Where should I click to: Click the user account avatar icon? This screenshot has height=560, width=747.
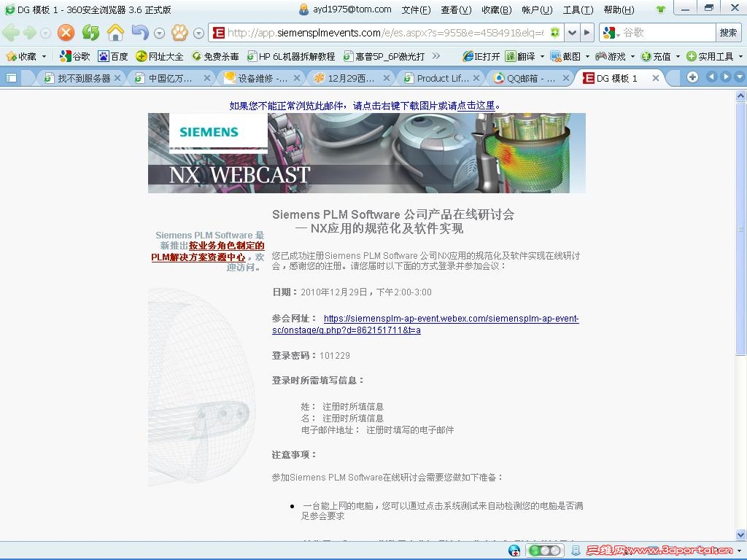tap(303, 9)
